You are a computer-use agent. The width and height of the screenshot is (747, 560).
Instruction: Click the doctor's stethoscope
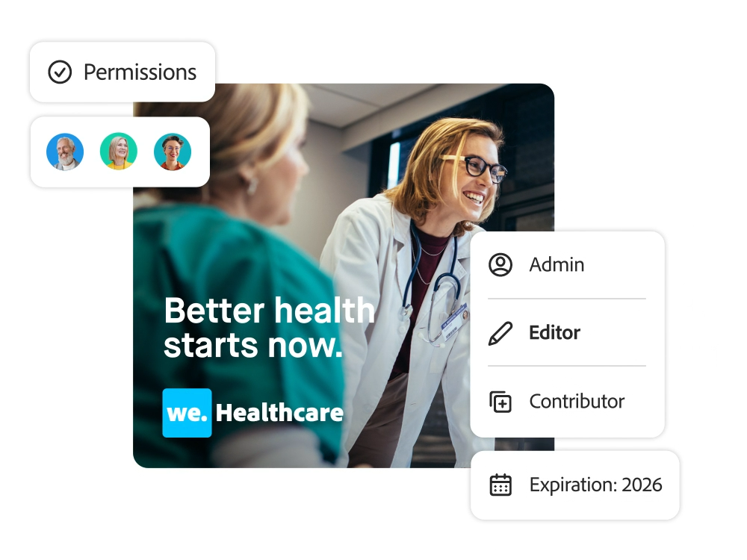click(x=431, y=286)
